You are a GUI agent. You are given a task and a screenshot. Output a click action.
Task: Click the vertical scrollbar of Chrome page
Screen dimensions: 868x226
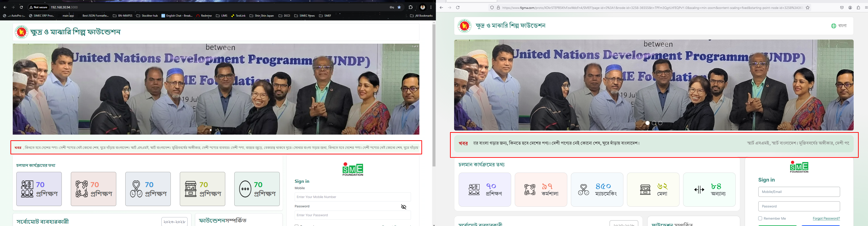[434, 95]
